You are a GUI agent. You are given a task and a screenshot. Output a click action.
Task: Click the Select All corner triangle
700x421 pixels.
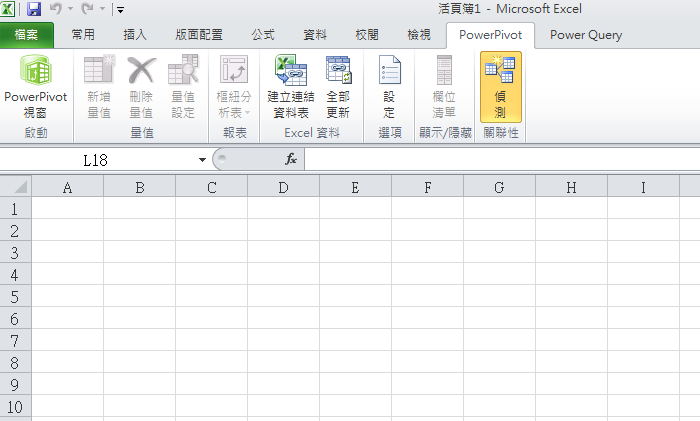point(16,186)
